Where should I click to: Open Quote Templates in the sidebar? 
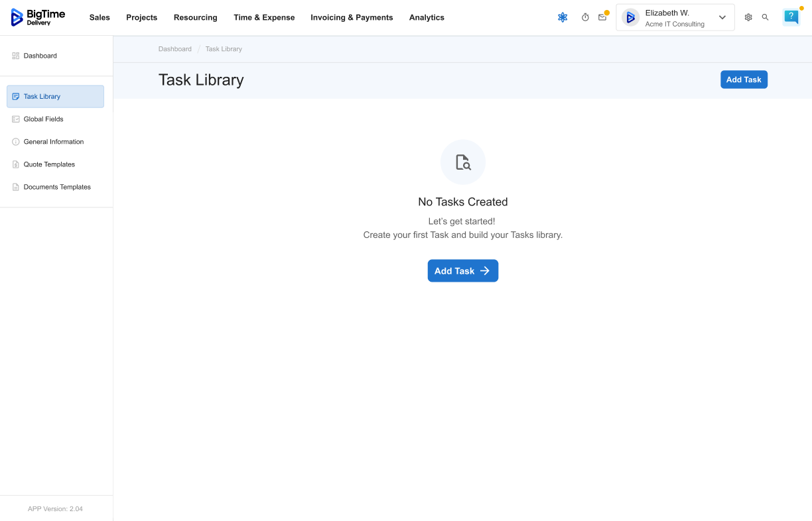49,164
